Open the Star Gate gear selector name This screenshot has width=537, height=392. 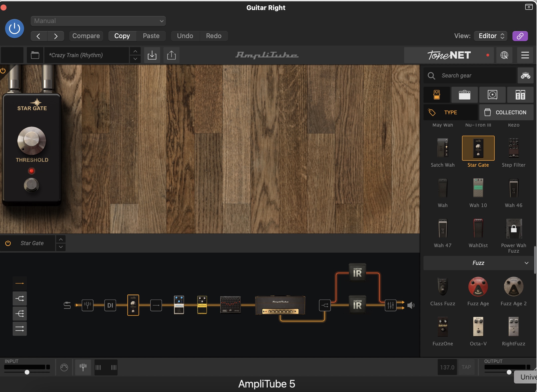tap(32, 243)
